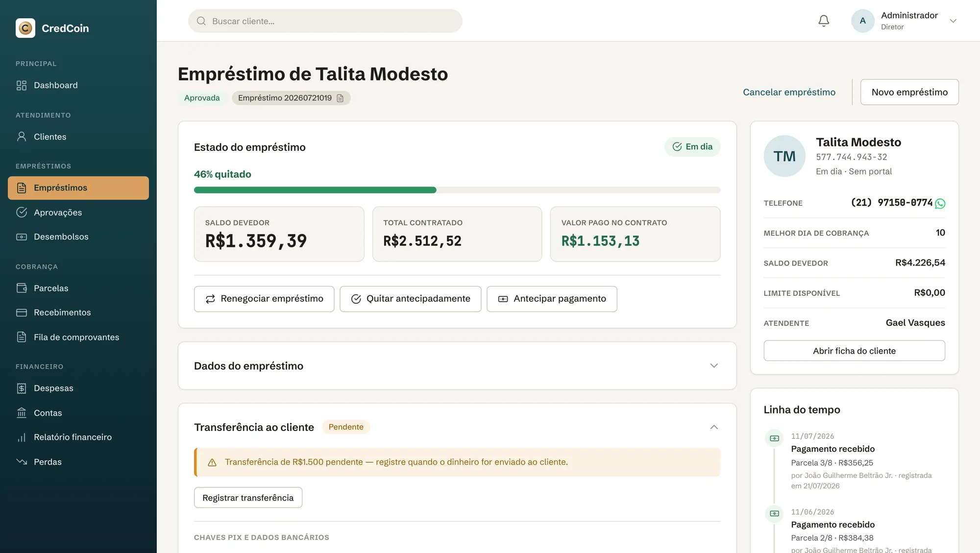The width and height of the screenshot is (980, 553).
Task: Focus the Buscar cliente search field
Action: pos(325,21)
